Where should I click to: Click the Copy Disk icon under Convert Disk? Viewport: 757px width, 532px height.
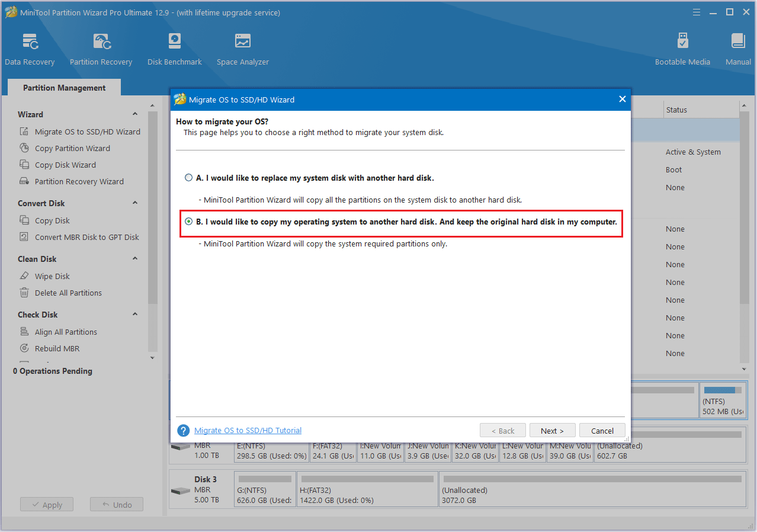click(24, 220)
